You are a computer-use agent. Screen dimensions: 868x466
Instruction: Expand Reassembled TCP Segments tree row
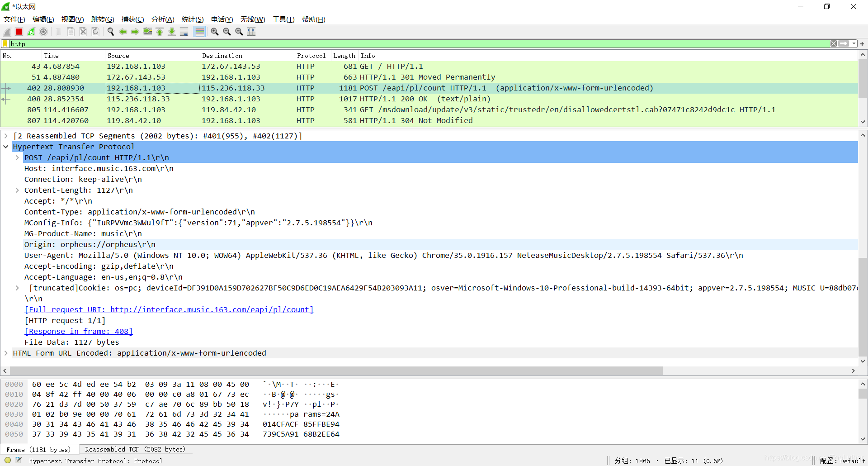pos(6,136)
